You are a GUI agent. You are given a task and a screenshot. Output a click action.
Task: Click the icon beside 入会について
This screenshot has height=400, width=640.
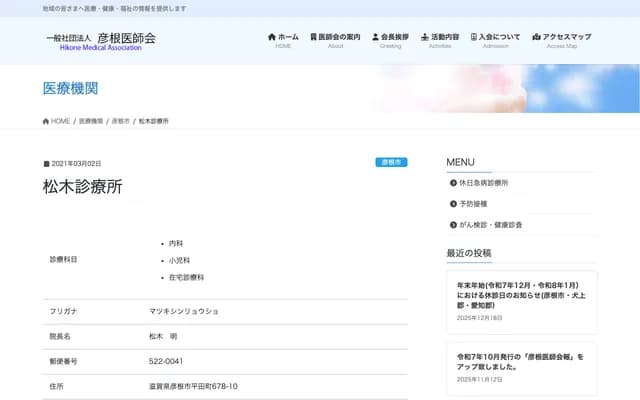473,37
